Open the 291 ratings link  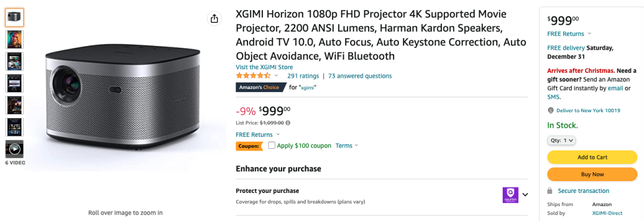tap(303, 76)
